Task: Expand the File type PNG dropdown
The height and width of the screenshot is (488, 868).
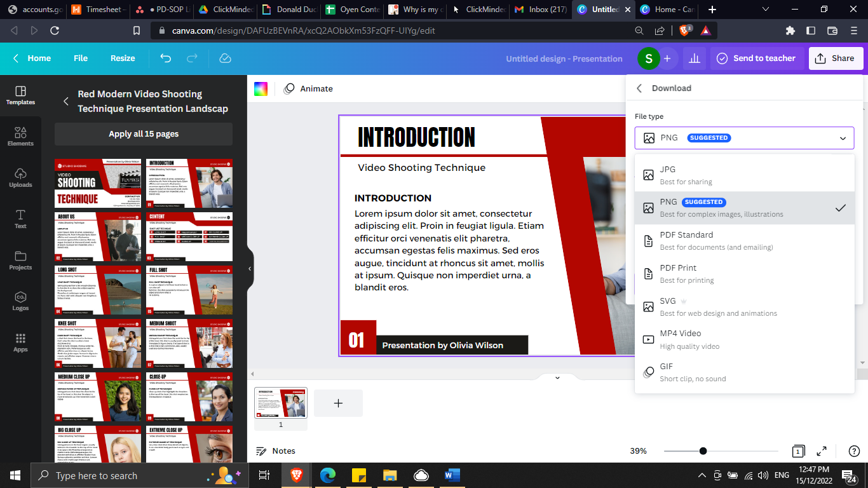Action: point(744,138)
